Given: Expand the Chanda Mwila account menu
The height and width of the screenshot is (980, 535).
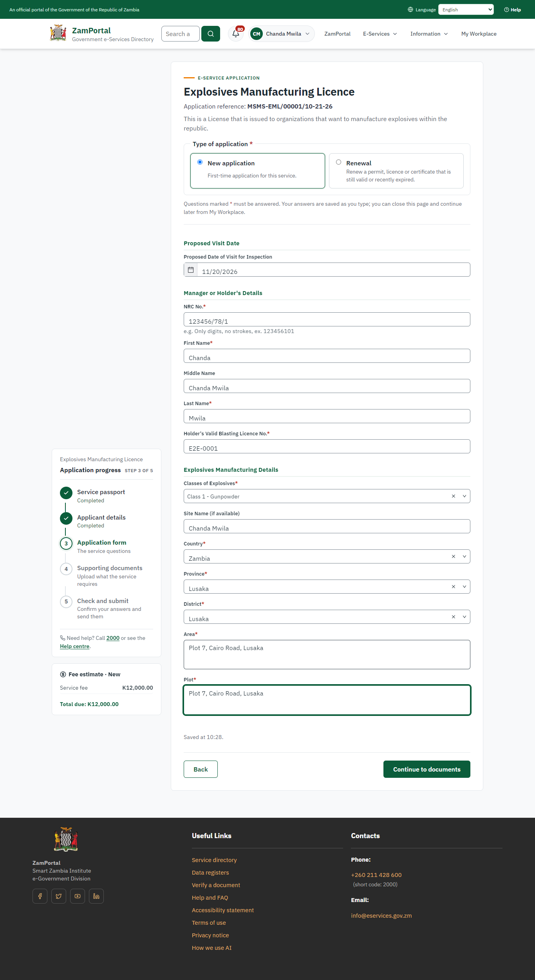Looking at the screenshot, I should click(x=282, y=34).
